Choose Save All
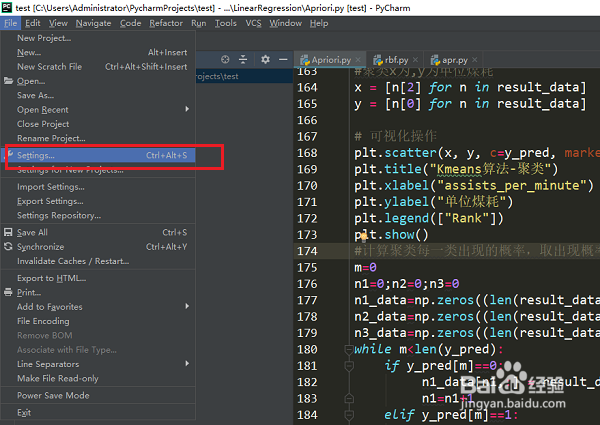Viewport: 600px width, 425px height. 98,232
